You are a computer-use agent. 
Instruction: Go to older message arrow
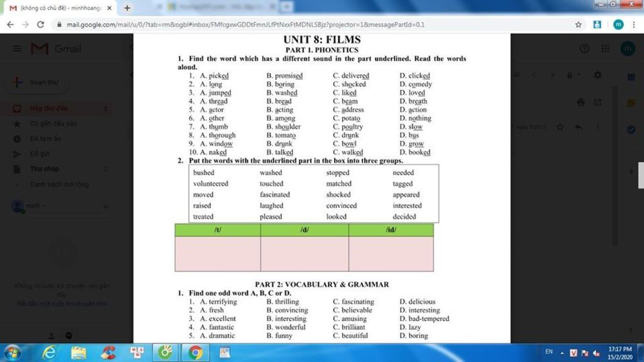click(552, 75)
